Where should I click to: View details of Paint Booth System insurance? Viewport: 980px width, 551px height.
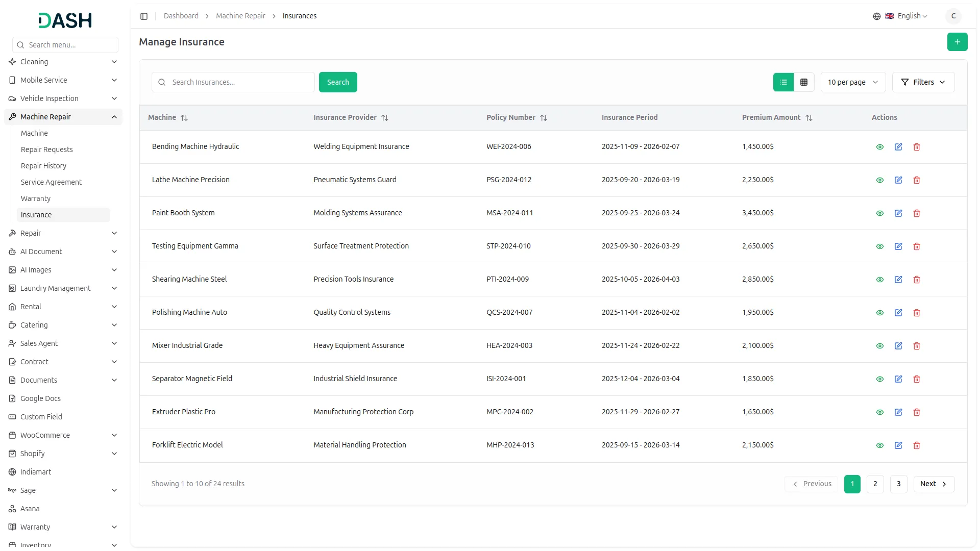pos(879,213)
